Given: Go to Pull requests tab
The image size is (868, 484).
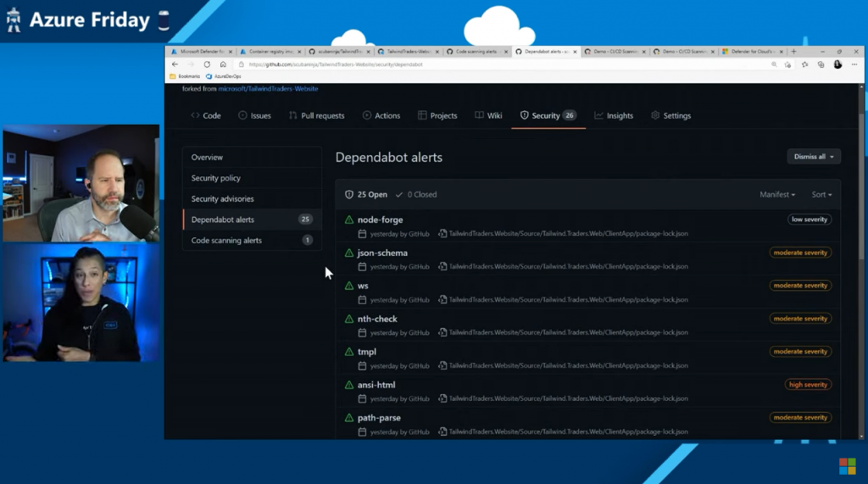Looking at the screenshot, I should pos(317,116).
